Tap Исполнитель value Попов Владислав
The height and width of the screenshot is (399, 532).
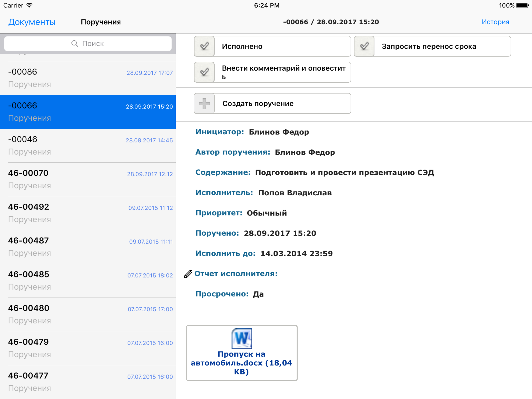pyautogui.click(x=295, y=193)
